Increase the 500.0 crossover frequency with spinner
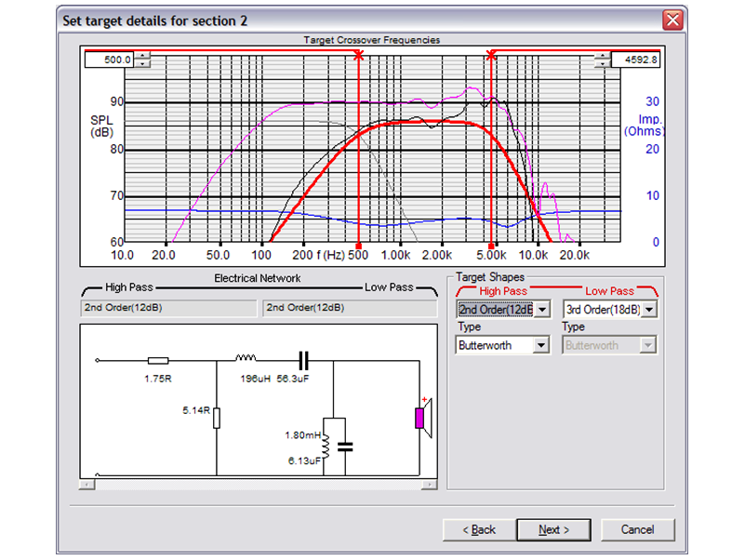The height and width of the screenshot is (560, 745). point(140,55)
